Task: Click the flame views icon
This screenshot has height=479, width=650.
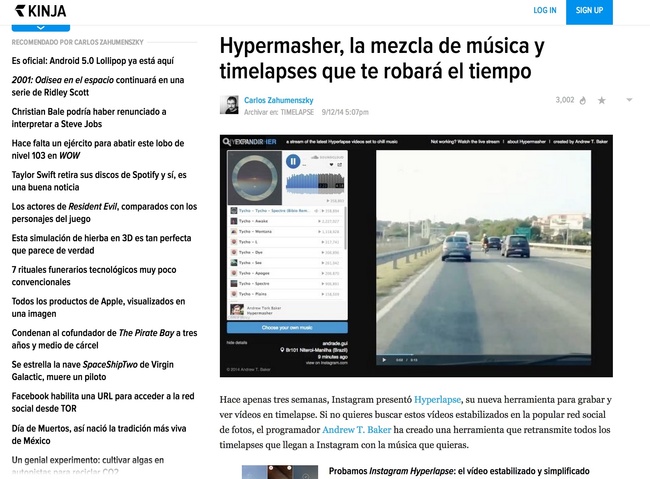Action: point(584,101)
